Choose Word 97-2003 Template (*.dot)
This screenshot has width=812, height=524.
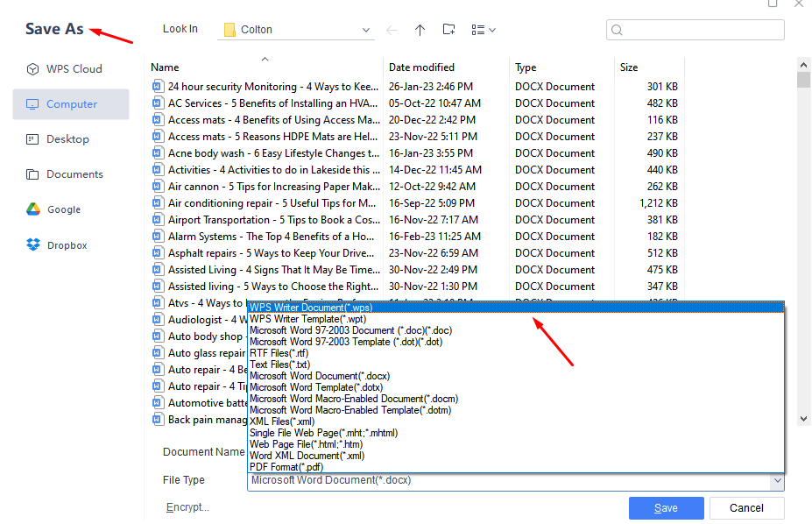click(x=516, y=342)
